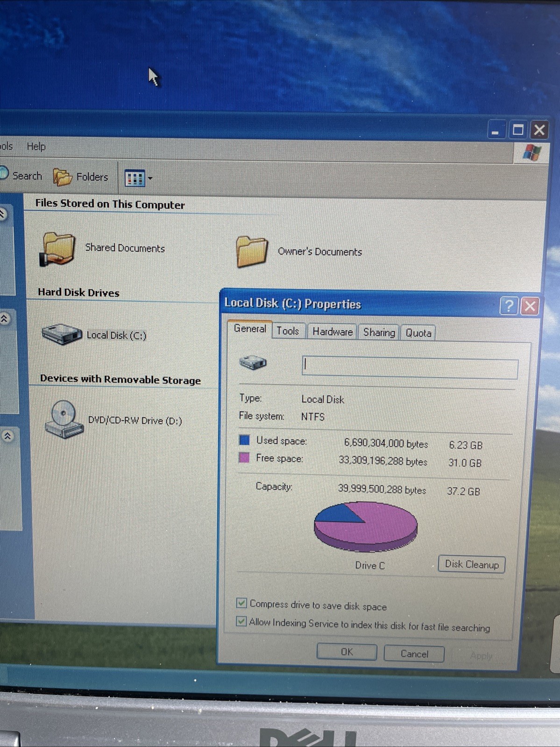Collapse the top sidebar panel chevron
Screen dimensions: 560x747
(2, 214)
